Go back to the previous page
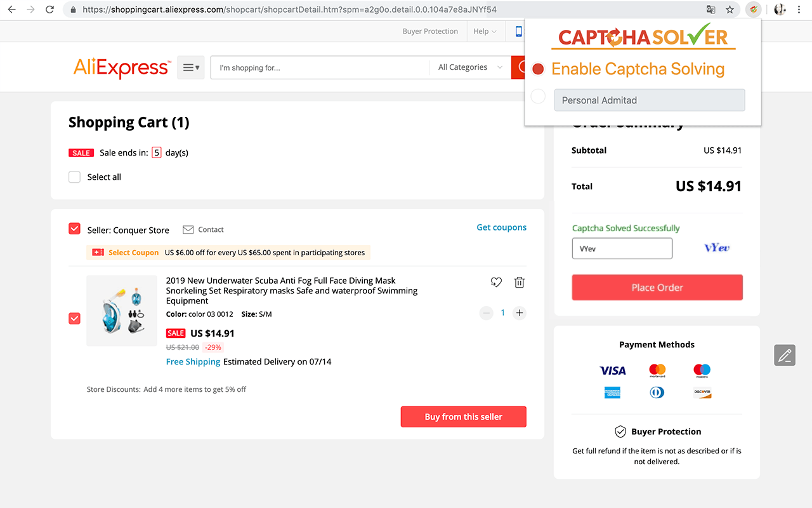The height and width of the screenshot is (508, 812). pos(11,10)
